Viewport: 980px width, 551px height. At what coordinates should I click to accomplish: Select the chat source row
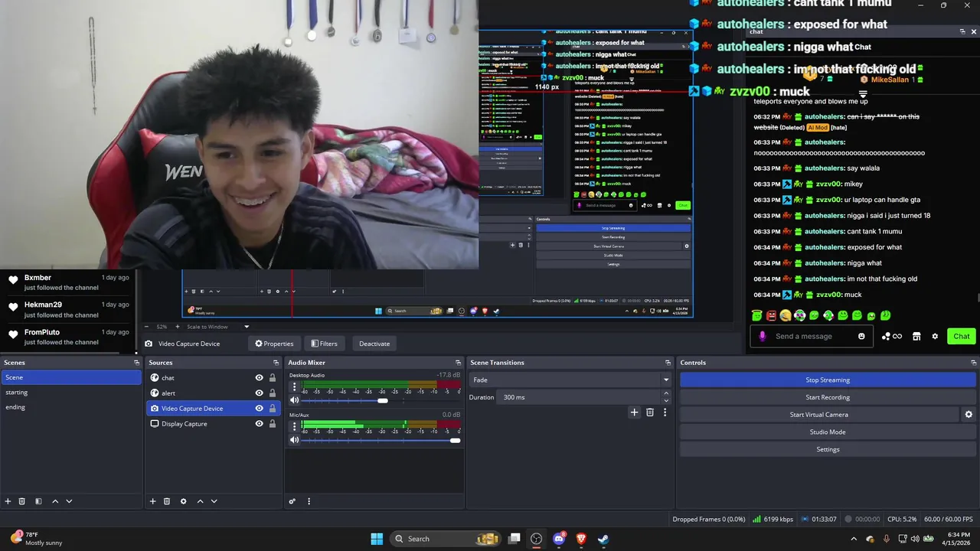213,378
